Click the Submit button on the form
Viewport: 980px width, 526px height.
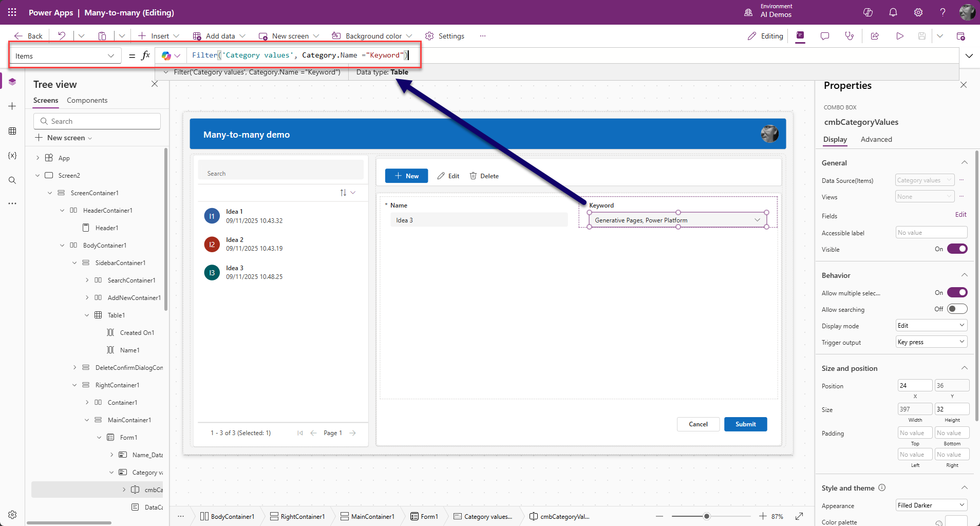tap(745, 424)
